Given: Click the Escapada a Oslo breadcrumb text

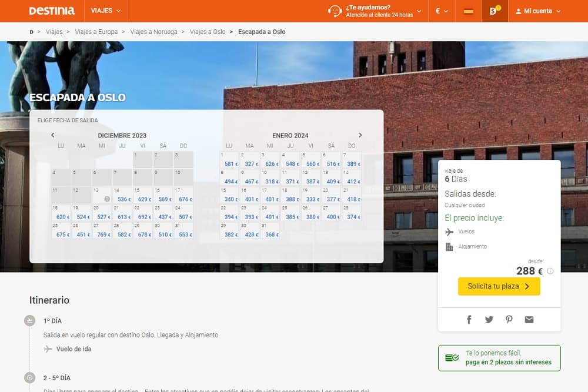Looking at the screenshot, I should 262,32.
